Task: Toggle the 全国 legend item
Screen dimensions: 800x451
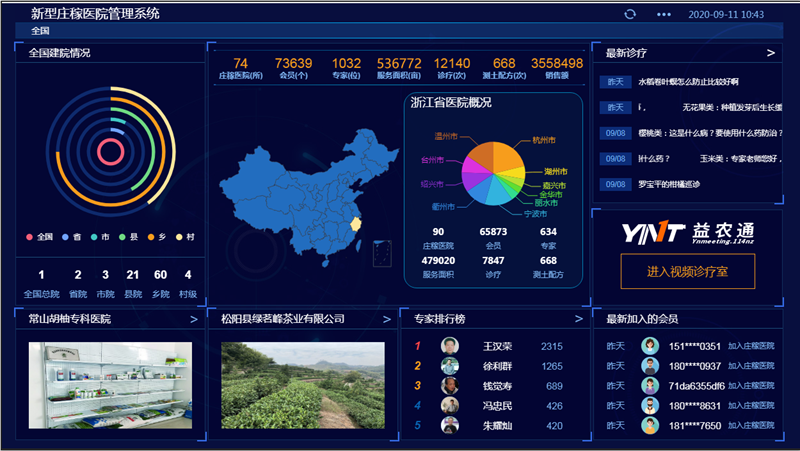Action: pos(38,237)
